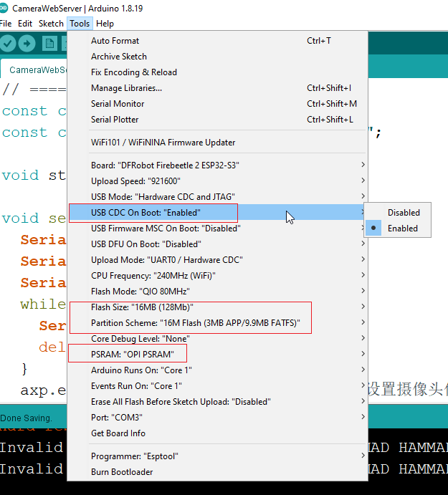Open the Serial Plotter
The height and width of the screenshot is (495, 448).
(217, 120)
